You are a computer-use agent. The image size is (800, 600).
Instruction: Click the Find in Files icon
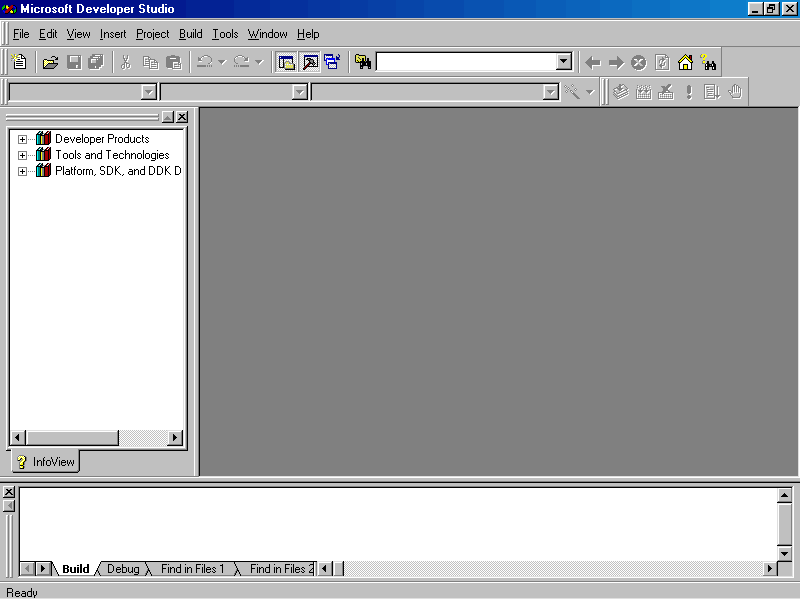[x=363, y=62]
